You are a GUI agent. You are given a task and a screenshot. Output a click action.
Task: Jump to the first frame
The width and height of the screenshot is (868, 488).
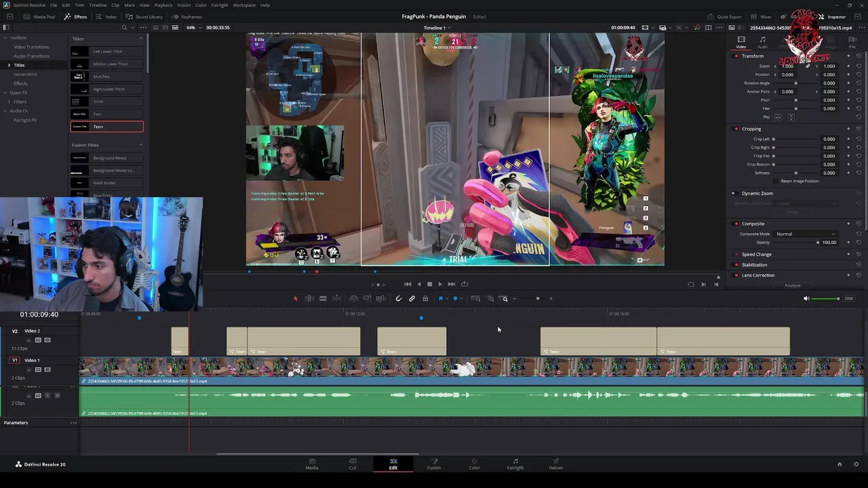click(408, 284)
